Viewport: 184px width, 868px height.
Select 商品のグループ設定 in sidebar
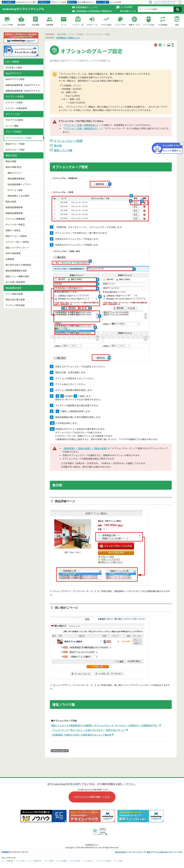click(x=23, y=144)
